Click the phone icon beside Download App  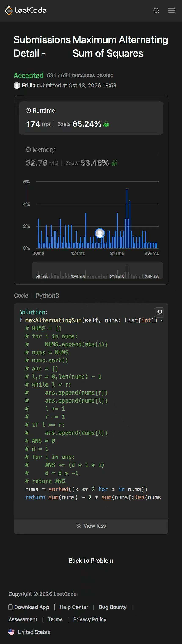click(x=11, y=607)
